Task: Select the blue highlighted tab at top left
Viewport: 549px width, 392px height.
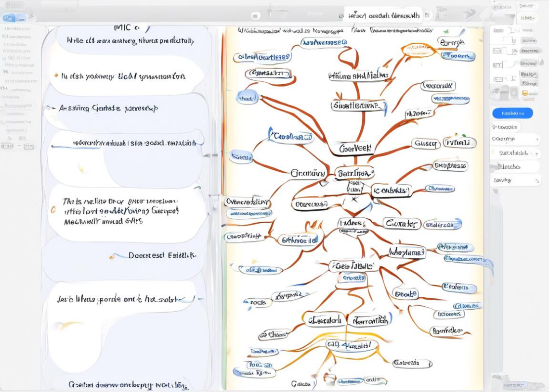Action: [9, 18]
